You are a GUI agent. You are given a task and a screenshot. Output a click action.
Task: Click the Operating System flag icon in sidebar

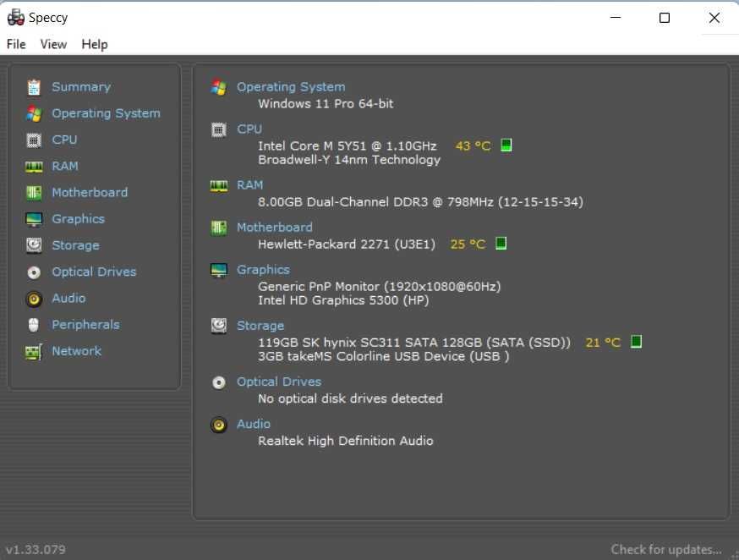click(34, 113)
